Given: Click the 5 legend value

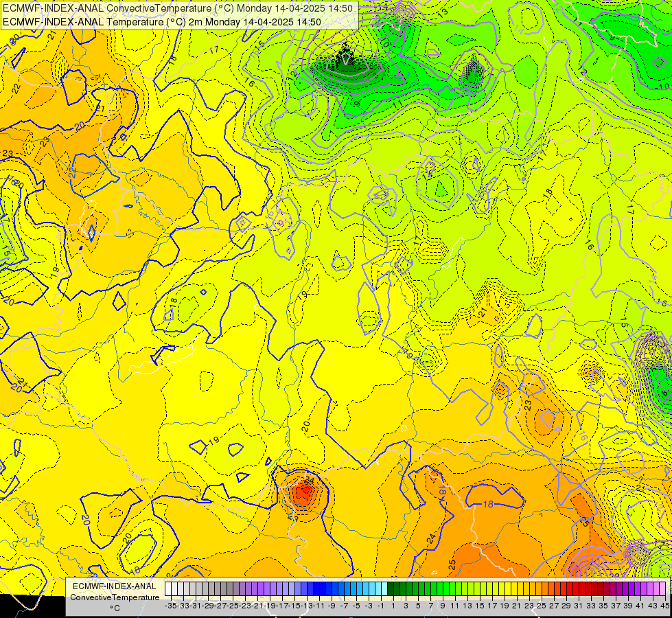Looking at the screenshot, I should [418, 606].
